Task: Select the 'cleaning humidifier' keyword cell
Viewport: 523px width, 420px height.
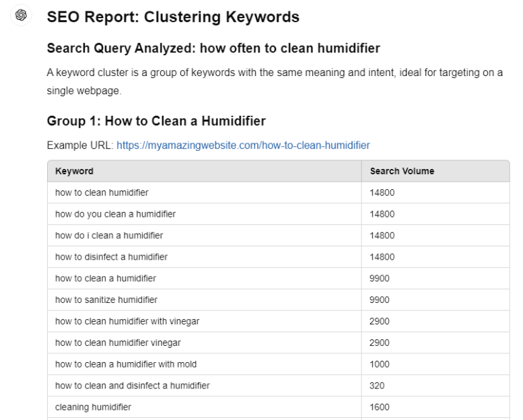Action: click(x=205, y=407)
